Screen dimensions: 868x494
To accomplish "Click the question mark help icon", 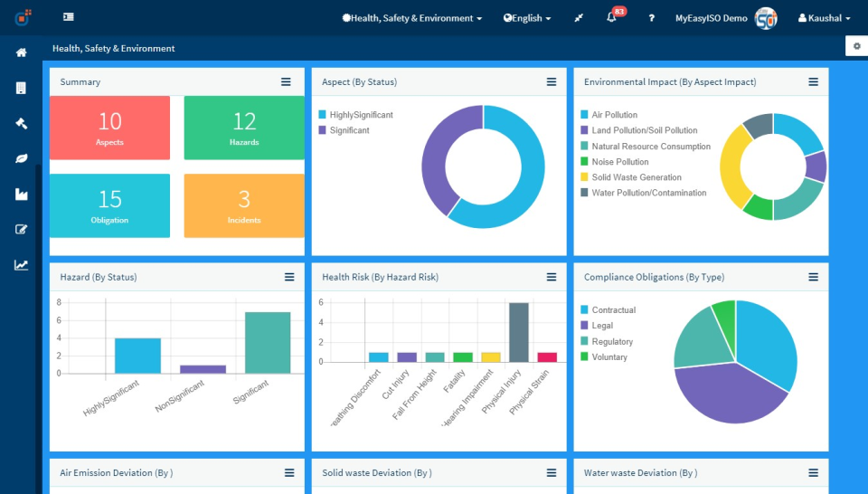I will [651, 18].
